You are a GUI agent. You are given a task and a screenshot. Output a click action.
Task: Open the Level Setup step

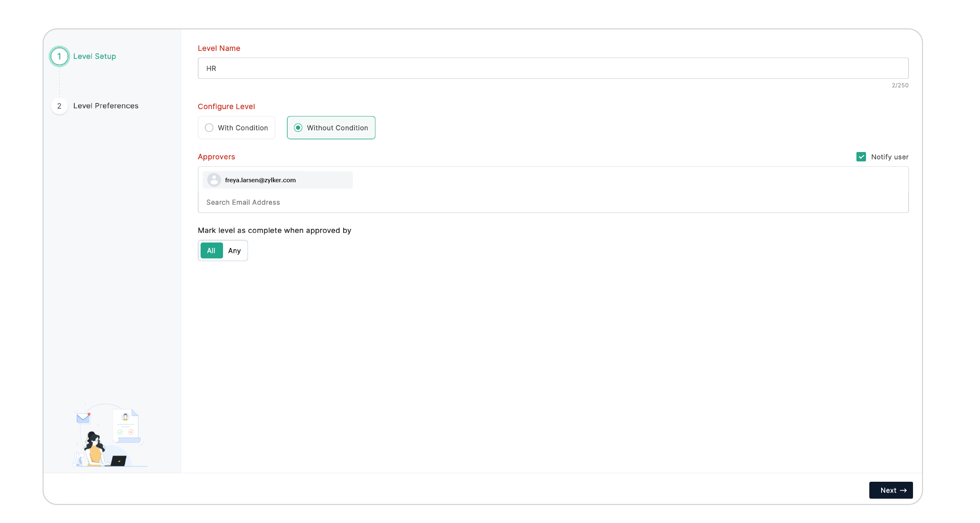(x=94, y=56)
